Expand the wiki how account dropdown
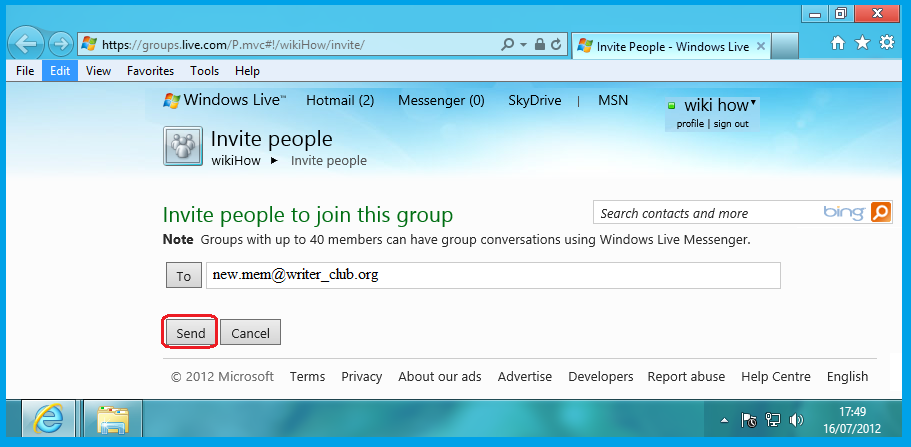The height and width of the screenshot is (447, 911). (753, 103)
